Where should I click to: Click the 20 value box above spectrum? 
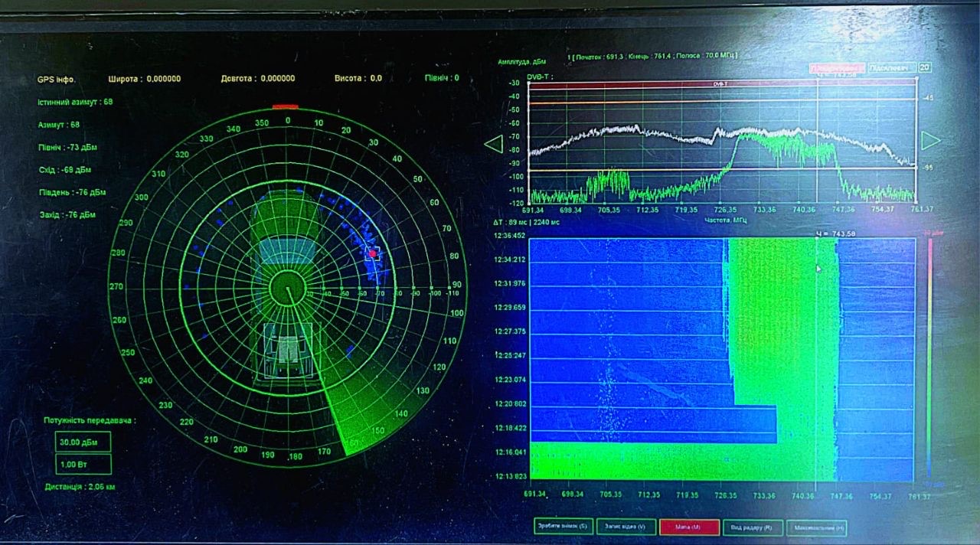(925, 67)
